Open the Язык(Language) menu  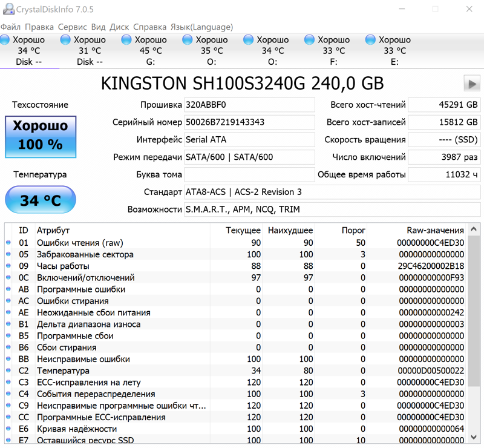coord(202,27)
